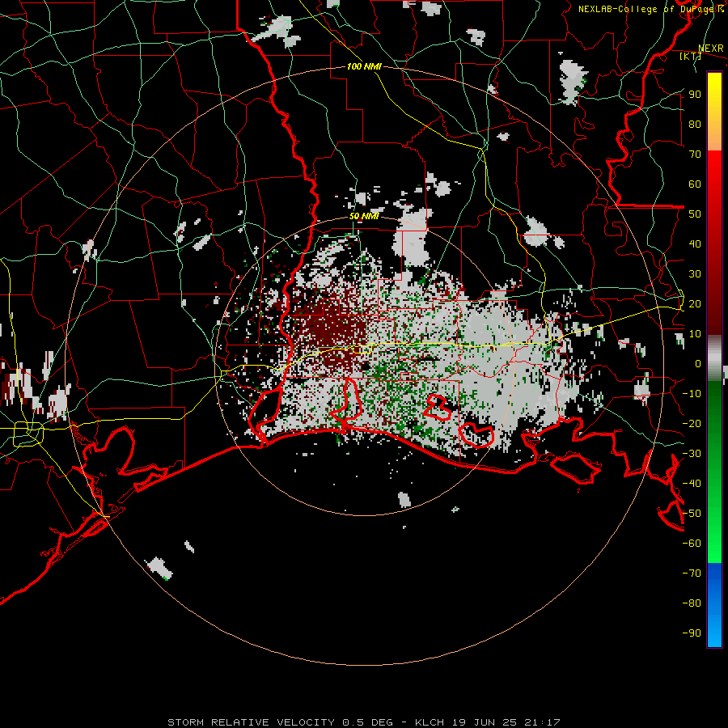Select the -50 value on velocity scale
The image size is (728, 728).
pyautogui.click(x=692, y=514)
